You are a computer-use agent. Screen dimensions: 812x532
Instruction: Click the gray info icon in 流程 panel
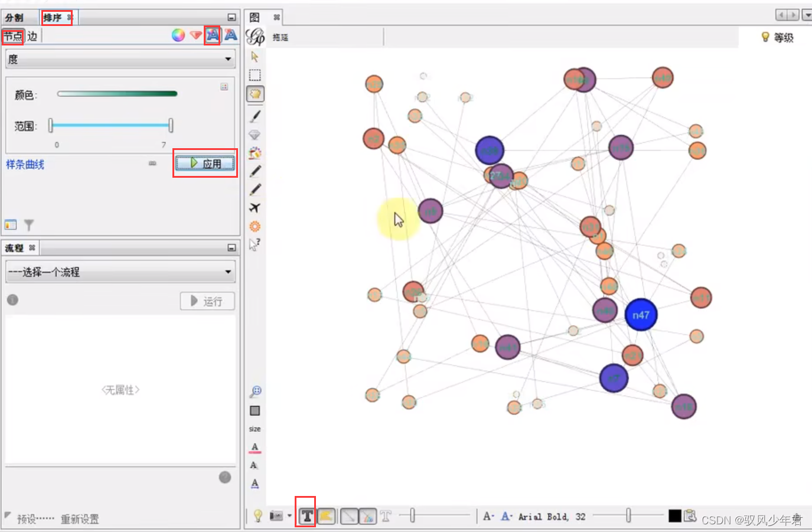(x=12, y=300)
